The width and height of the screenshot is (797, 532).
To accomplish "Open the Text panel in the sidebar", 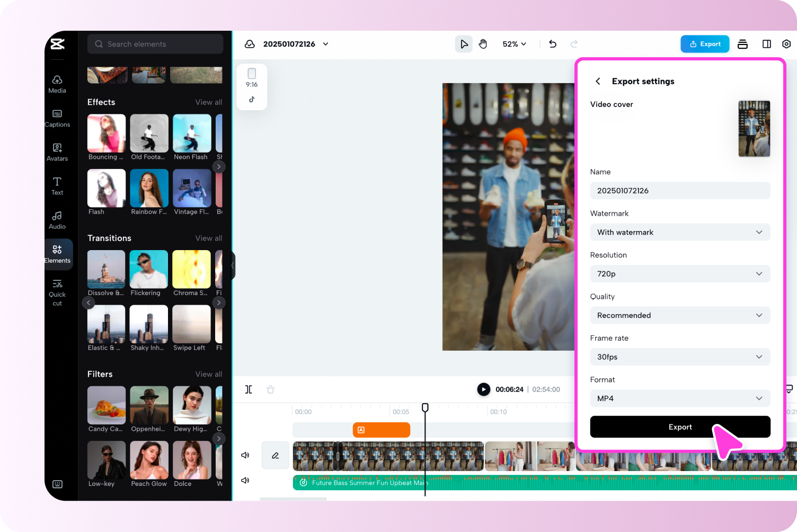I will click(x=57, y=186).
